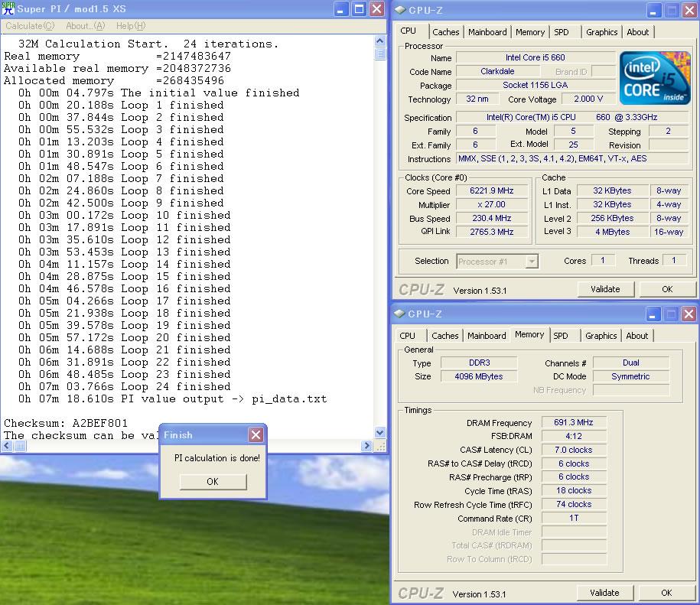This screenshot has height=605, width=700.
Task: Click the QPI Link value 2765.3 MHz
Action: coord(491,232)
